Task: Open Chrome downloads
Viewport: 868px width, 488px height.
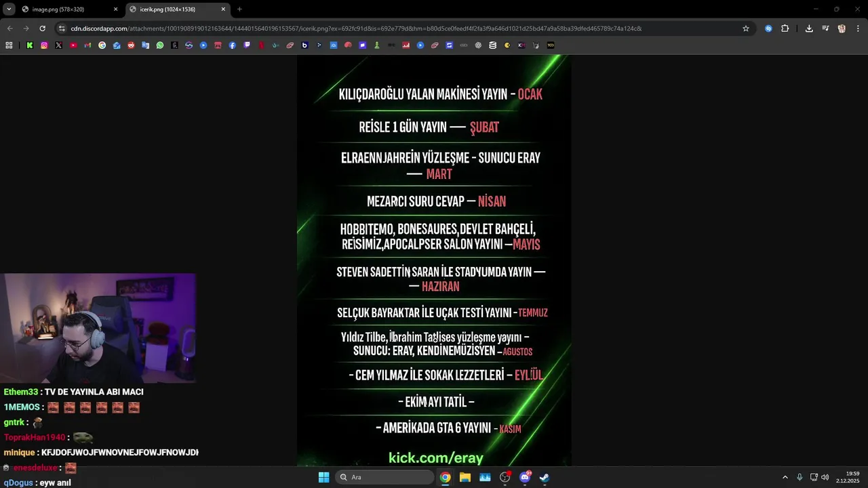Action: (x=809, y=28)
